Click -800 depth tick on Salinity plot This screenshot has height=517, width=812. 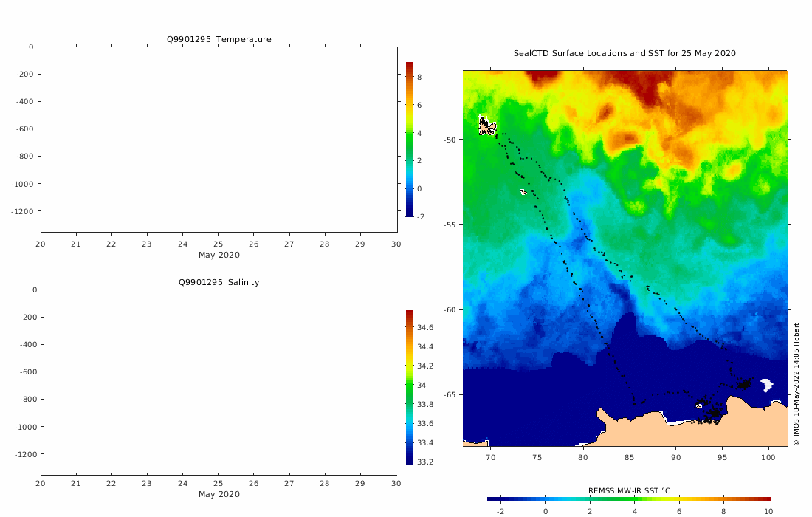pyautogui.click(x=28, y=400)
